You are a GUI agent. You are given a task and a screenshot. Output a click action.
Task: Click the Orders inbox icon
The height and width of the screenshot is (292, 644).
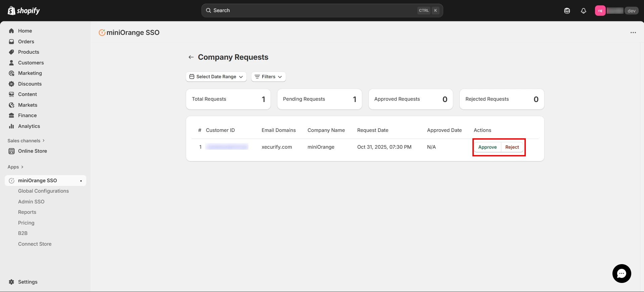(11, 42)
